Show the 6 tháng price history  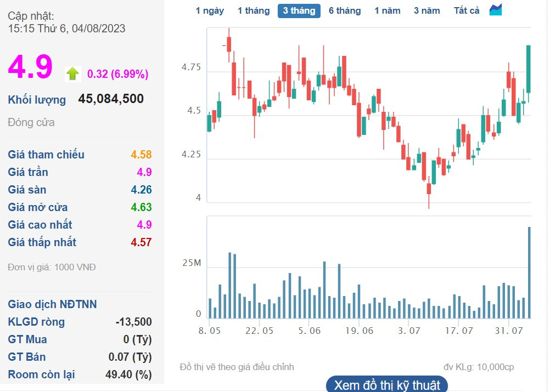point(345,10)
